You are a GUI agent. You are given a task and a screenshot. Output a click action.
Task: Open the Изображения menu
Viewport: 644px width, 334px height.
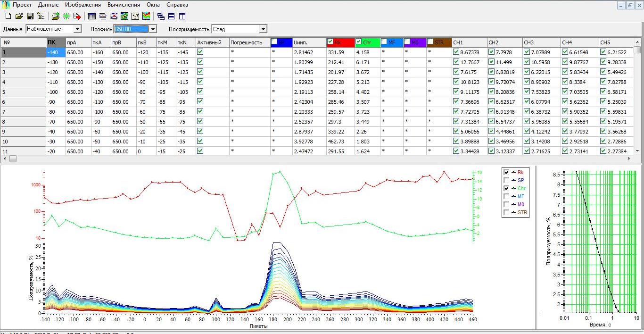pos(83,5)
